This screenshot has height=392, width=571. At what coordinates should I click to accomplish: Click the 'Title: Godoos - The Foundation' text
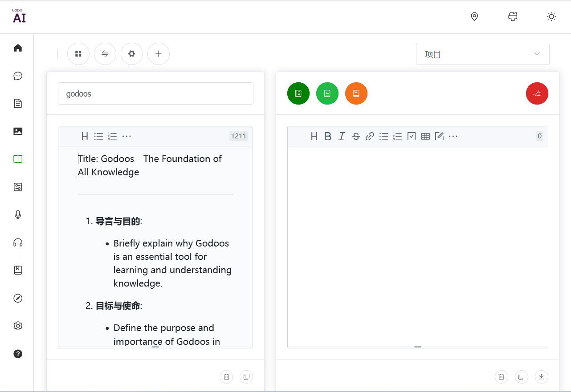(150, 159)
